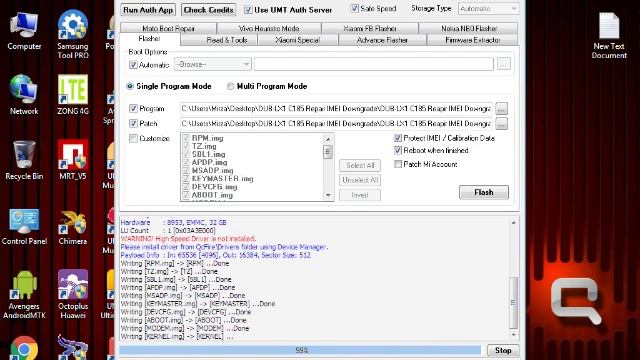Open the Browse boot dropdown
Viewport: 640px width, 360px height.
tap(213, 64)
